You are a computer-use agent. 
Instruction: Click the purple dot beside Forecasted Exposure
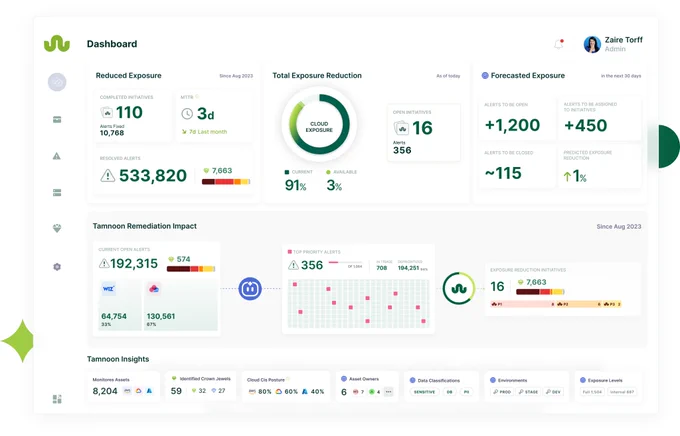point(485,75)
